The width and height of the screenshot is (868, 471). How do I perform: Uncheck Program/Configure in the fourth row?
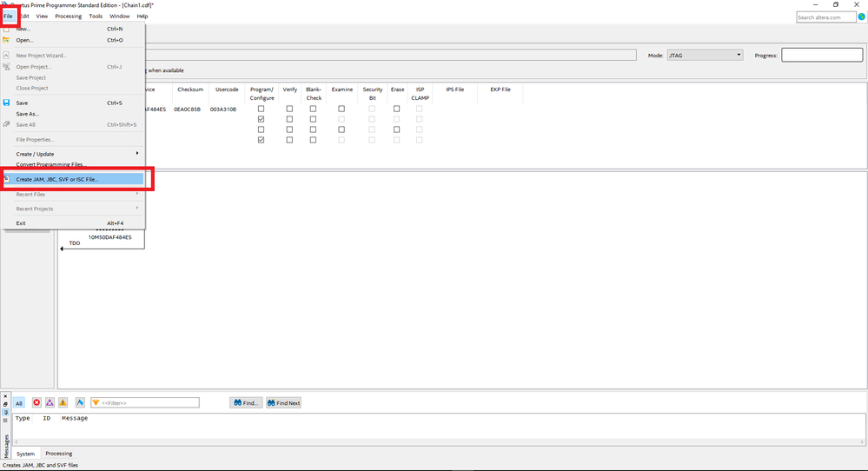262,140
